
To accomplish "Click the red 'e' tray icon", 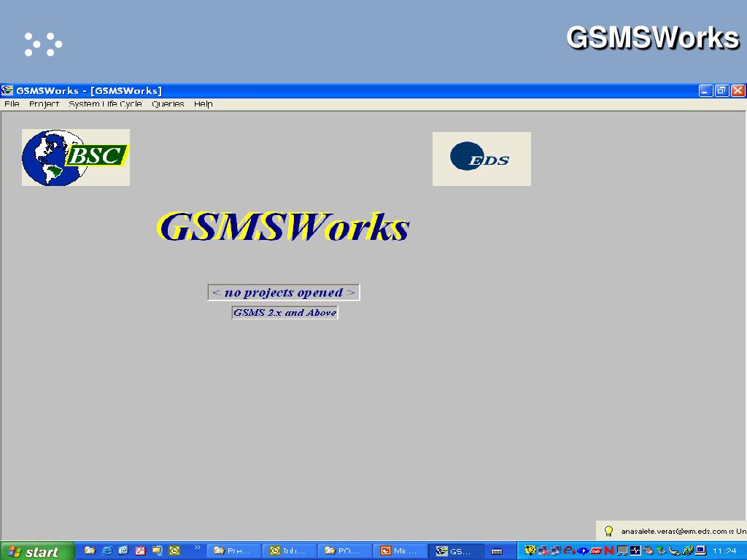I will 569,551.
